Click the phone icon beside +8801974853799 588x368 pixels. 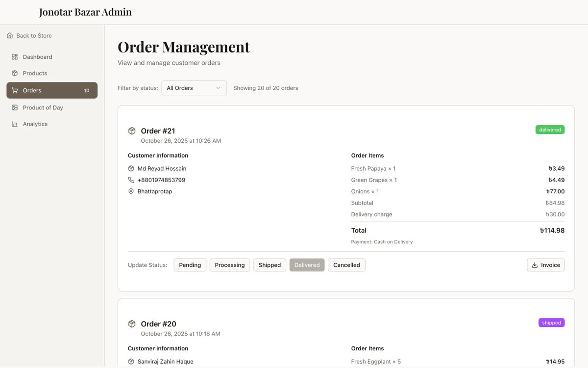coord(131,180)
